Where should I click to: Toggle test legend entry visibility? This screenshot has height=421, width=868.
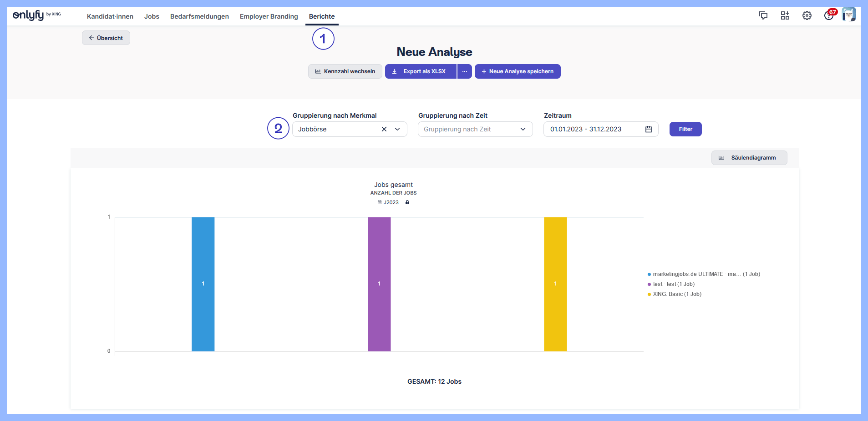pos(674,284)
